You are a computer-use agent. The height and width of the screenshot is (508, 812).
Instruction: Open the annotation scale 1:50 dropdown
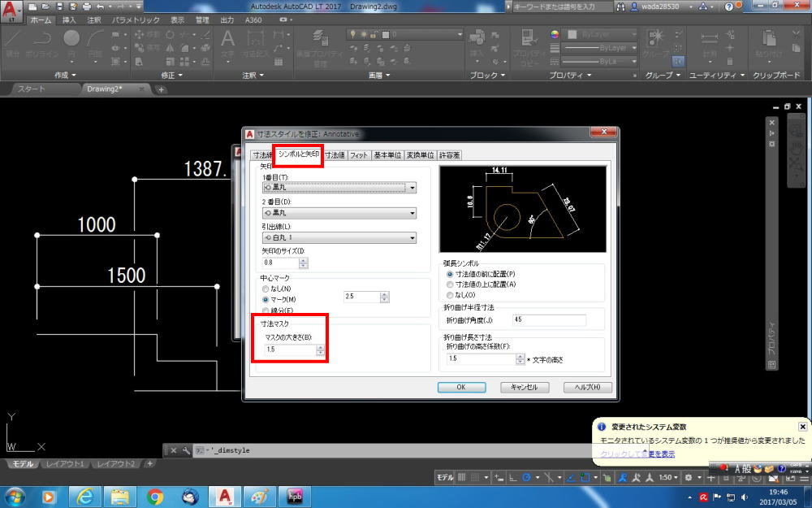coord(668,477)
